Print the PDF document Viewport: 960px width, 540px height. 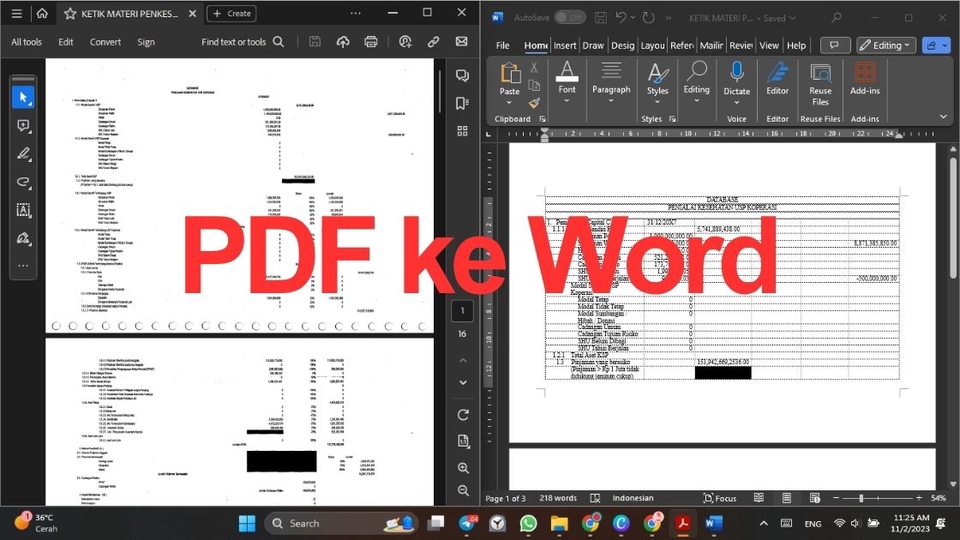(371, 42)
